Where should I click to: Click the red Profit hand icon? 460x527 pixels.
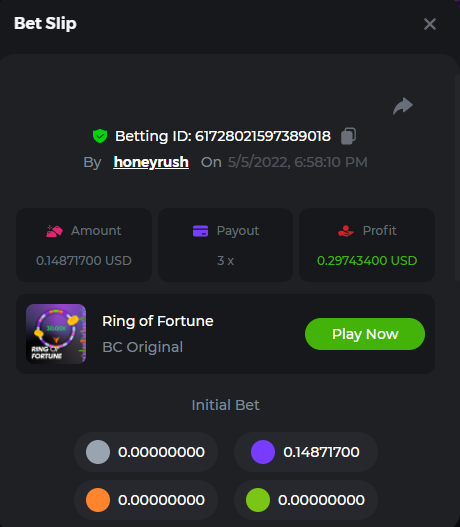pos(346,231)
